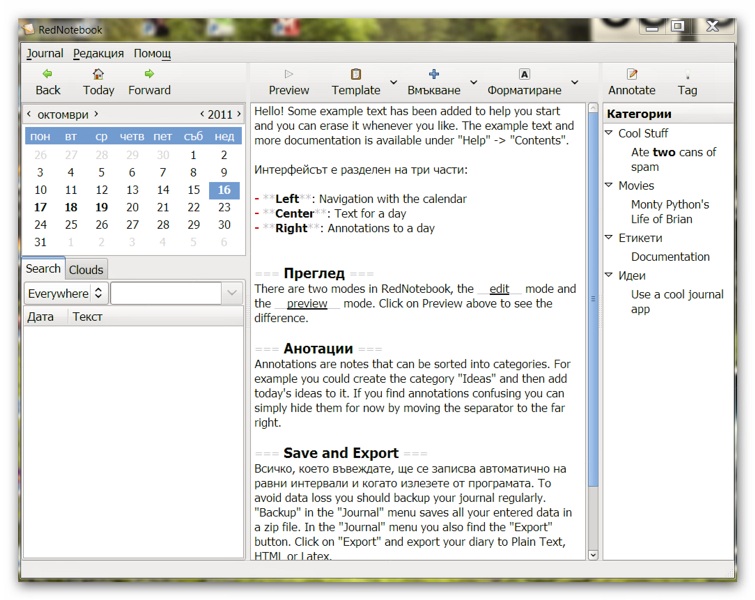Click the 'edit' underlined word
Viewport: 755px width, 600px height.
[499, 288]
